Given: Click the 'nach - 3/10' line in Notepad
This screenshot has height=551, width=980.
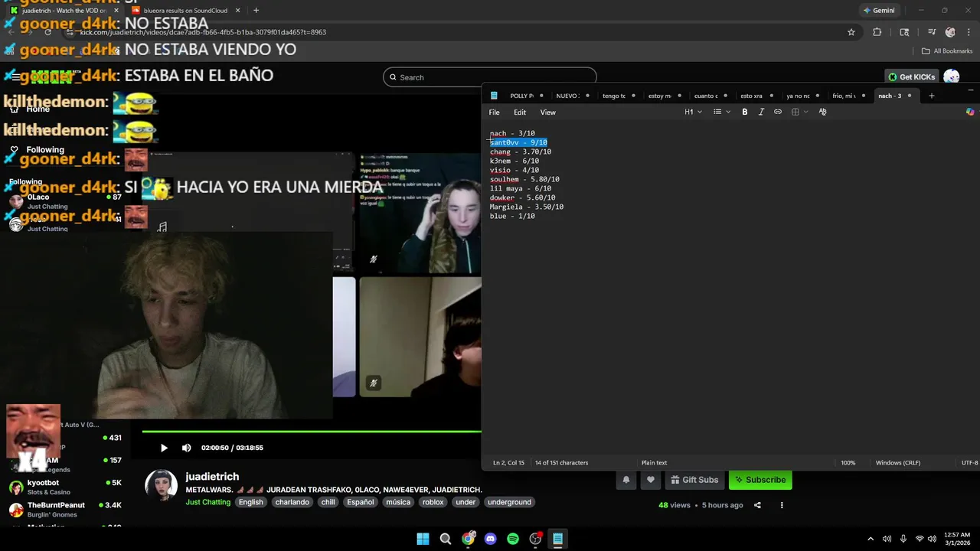Looking at the screenshot, I should click(x=512, y=133).
